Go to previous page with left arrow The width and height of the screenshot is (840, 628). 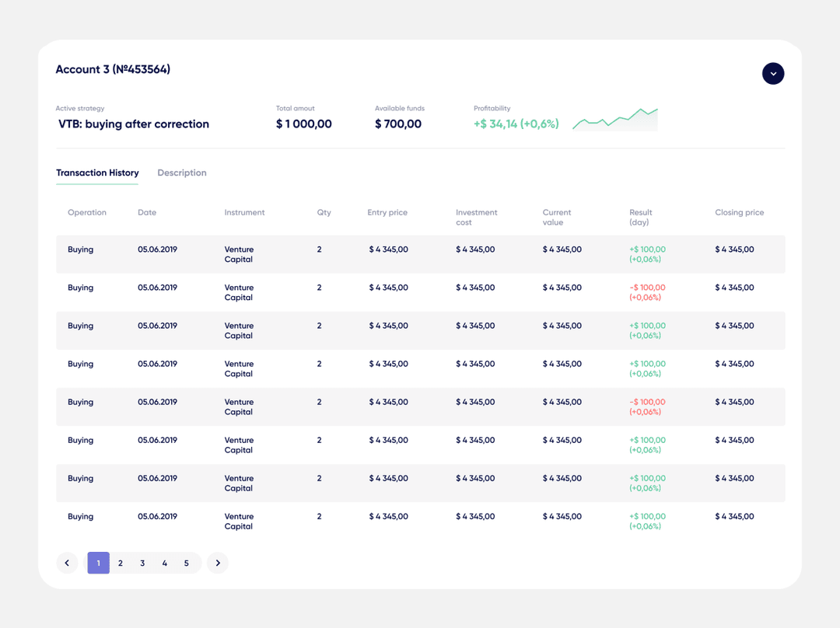[67, 563]
